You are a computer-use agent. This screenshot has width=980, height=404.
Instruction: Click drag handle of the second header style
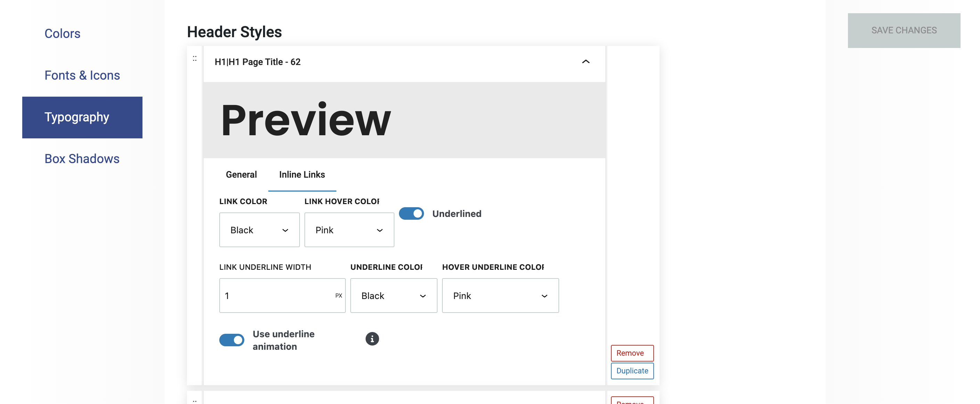tap(194, 400)
